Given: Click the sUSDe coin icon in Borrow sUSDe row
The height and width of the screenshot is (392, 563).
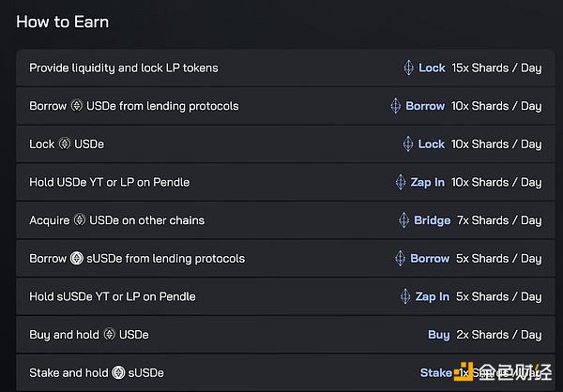Looking at the screenshot, I should click(x=77, y=258).
